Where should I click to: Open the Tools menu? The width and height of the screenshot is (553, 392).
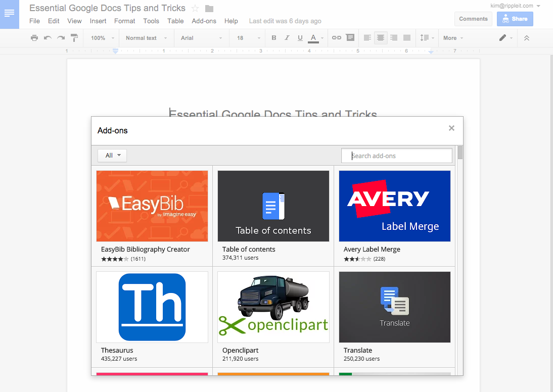coord(151,21)
